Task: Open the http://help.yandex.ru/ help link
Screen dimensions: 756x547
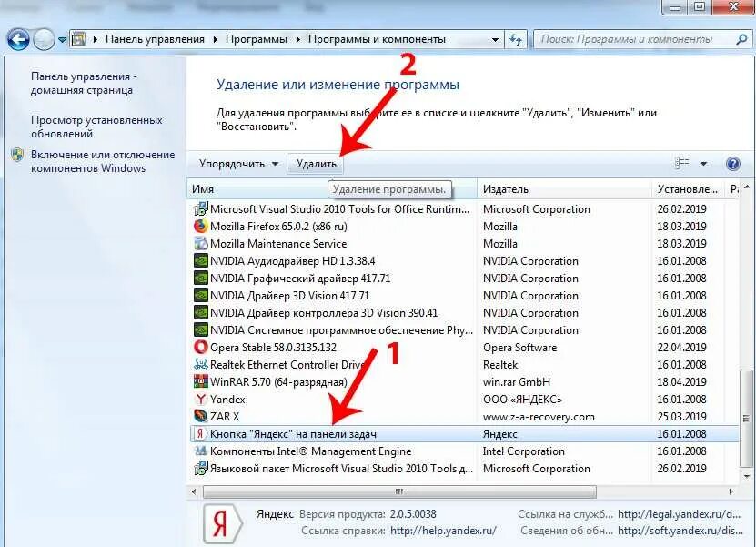Action: point(443,531)
